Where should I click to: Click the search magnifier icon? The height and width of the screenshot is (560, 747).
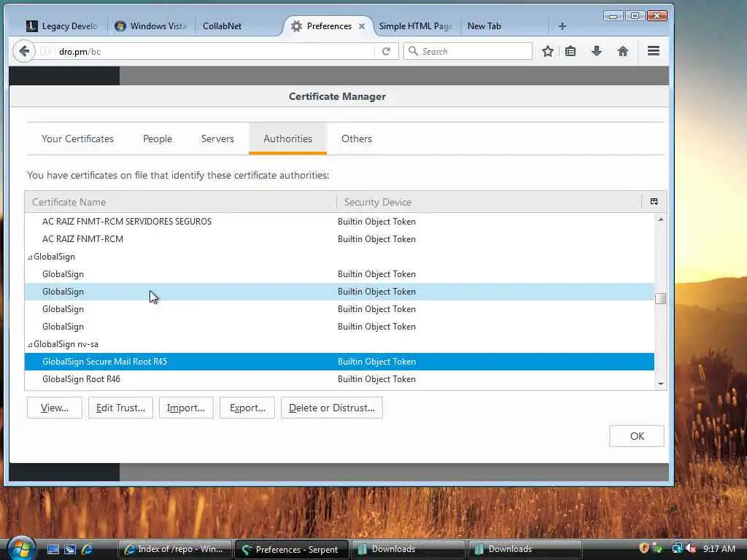[x=413, y=50]
